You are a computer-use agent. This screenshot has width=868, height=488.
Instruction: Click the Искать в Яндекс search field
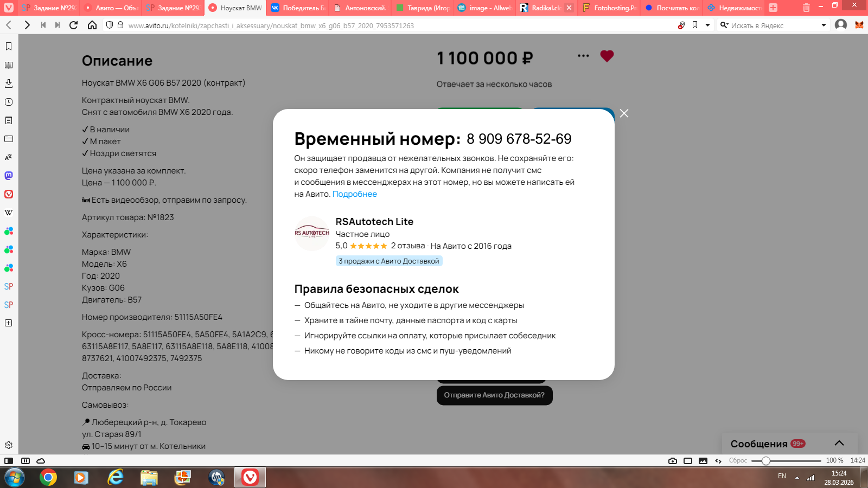tap(774, 25)
